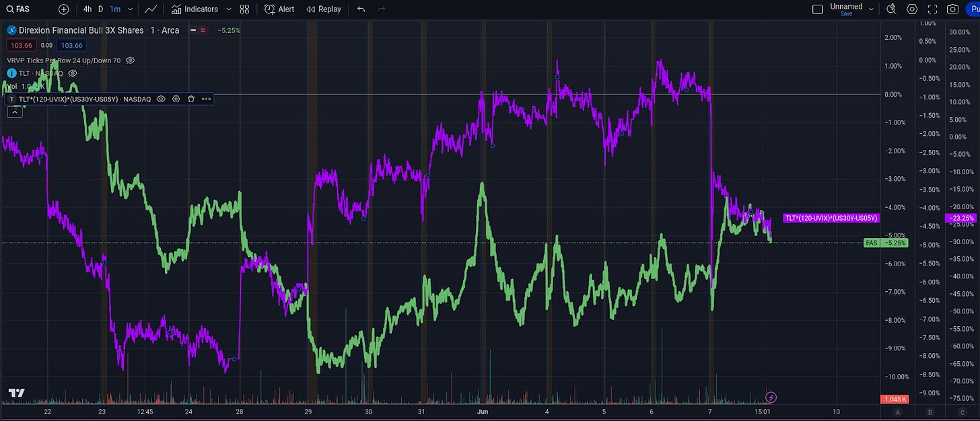Click the Jun date label on time axis
Screen dimensions: 980x421
[x=482, y=412]
